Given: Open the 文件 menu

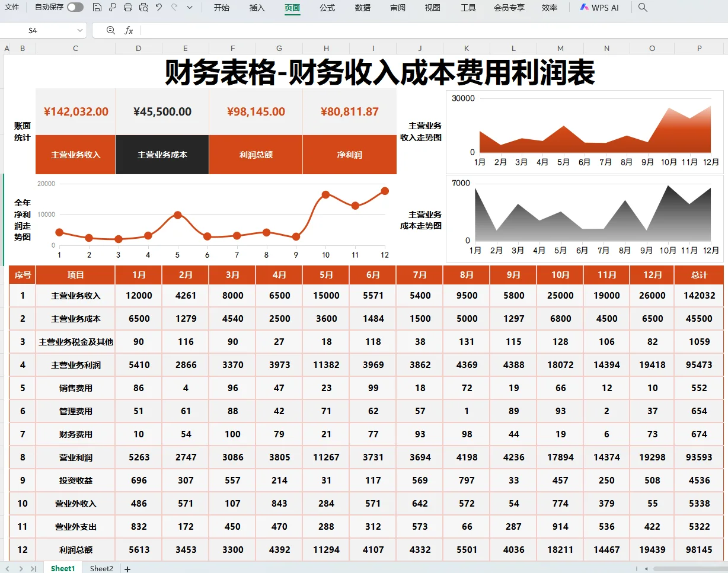Looking at the screenshot, I should coord(12,8).
